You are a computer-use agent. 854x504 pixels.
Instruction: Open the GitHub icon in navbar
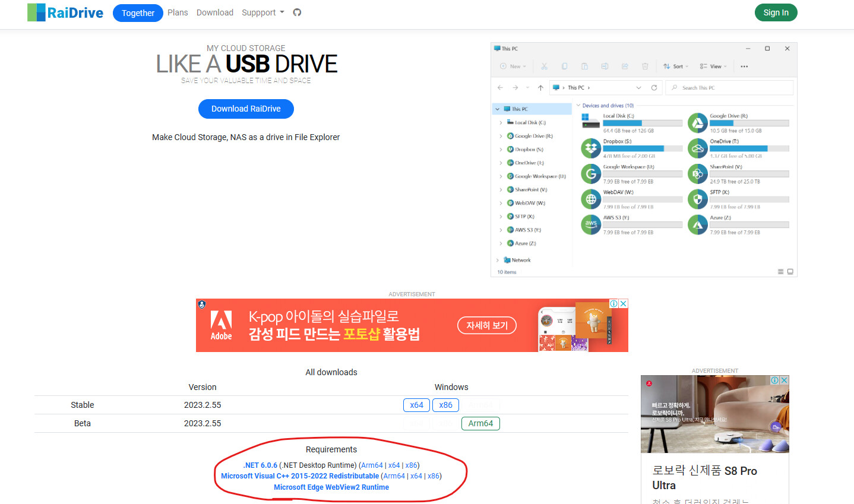[x=297, y=12]
